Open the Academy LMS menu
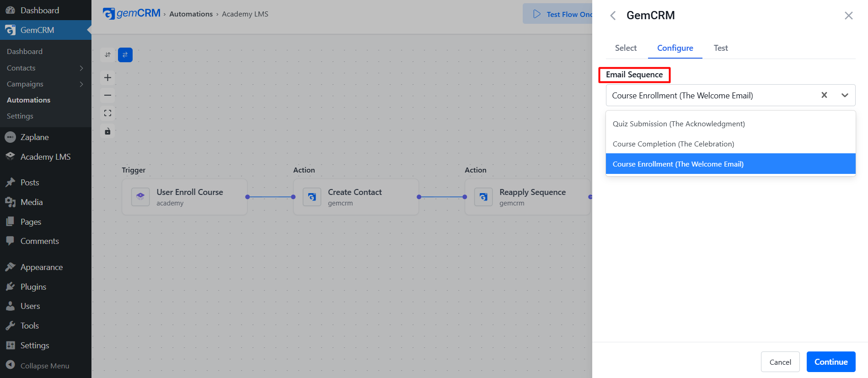Image resolution: width=868 pixels, height=378 pixels. coord(46,157)
